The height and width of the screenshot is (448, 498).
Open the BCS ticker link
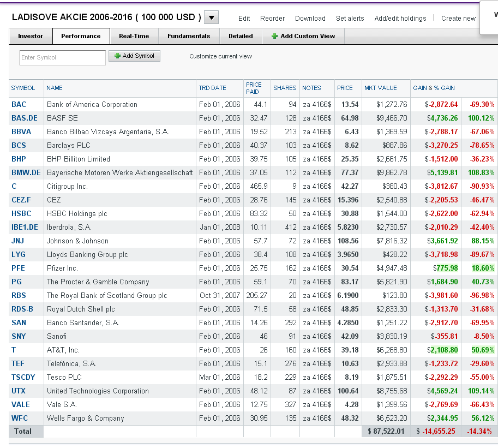coord(19,146)
